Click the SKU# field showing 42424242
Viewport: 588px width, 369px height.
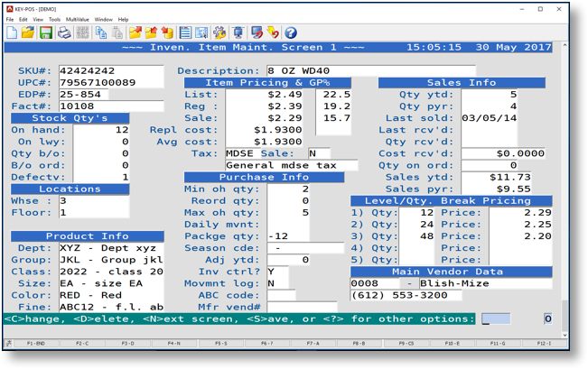pos(110,70)
